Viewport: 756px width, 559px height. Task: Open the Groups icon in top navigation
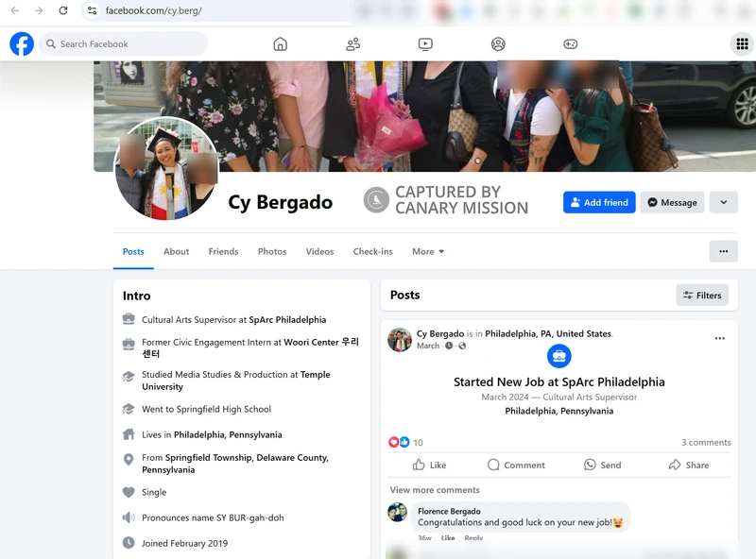498,43
